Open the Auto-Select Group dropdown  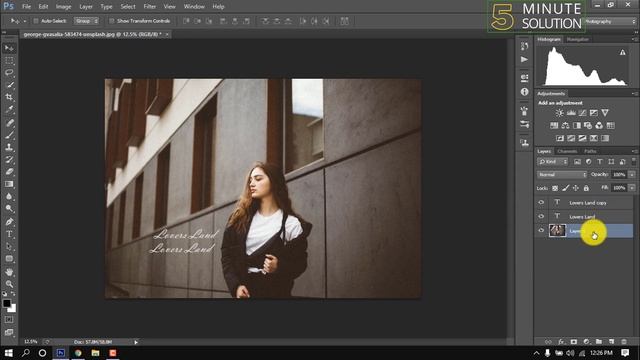[86, 21]
